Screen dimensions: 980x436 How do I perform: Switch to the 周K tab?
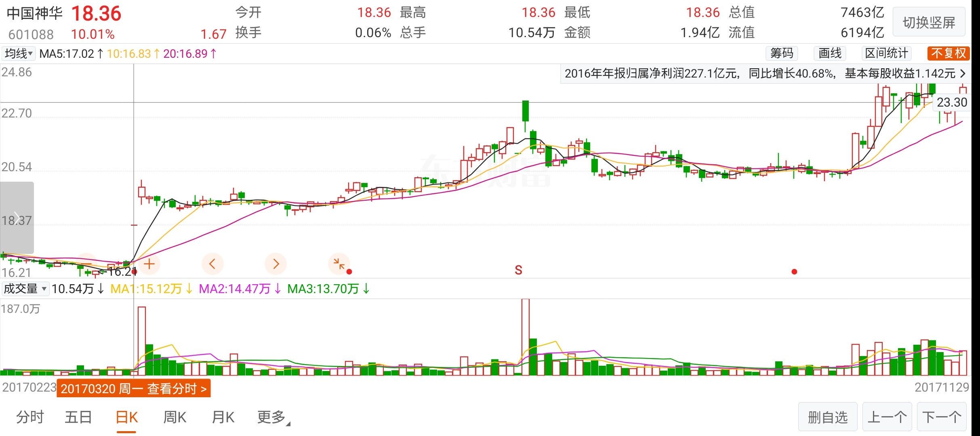click(x=175, y=417)
